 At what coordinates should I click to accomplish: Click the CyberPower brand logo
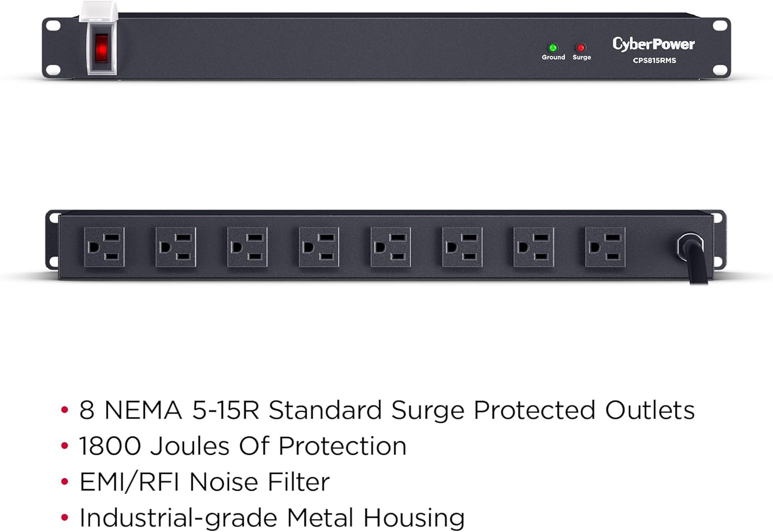tap(653, 44)
